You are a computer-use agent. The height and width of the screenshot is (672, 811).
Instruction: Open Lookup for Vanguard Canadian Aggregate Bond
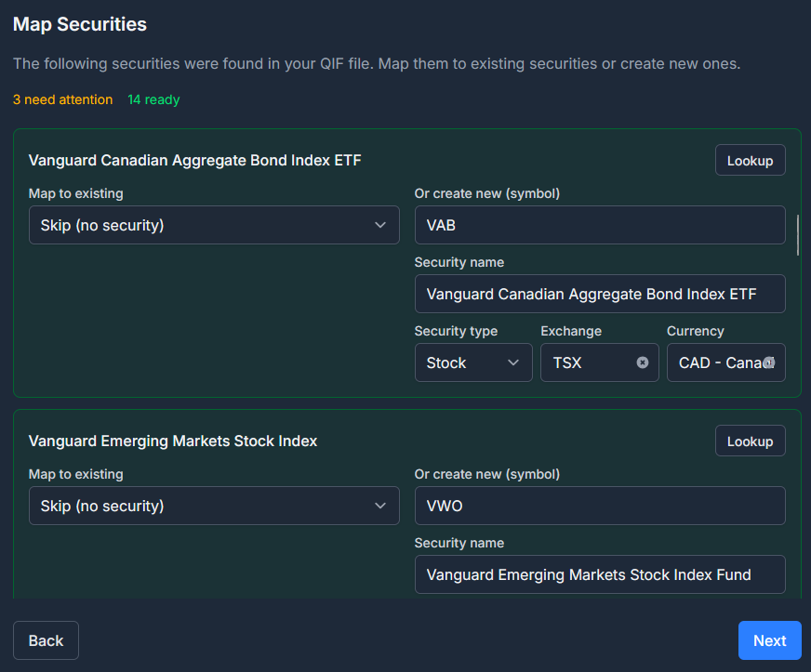click(x=750, y=160)
